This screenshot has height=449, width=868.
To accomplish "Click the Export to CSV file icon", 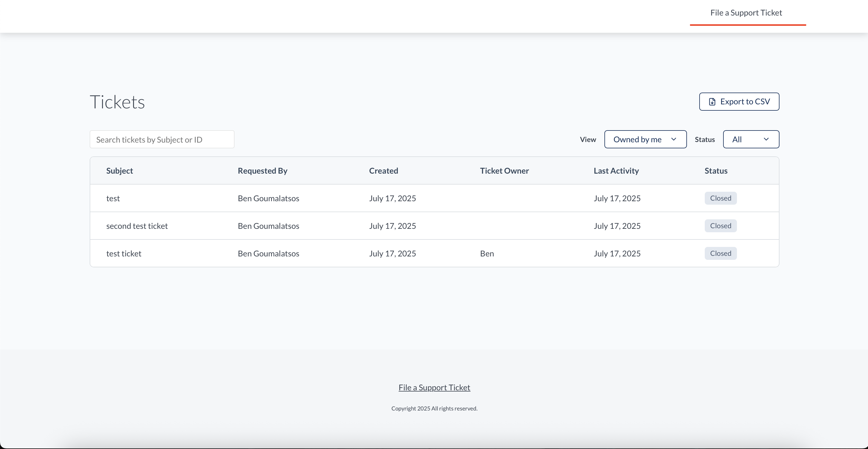I will tap(712, 102).
